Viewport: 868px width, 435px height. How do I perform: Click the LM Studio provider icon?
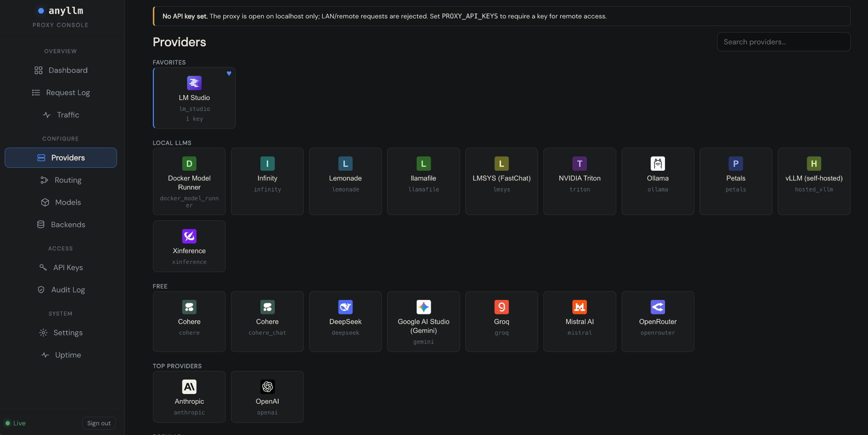[x=194, y=83]
